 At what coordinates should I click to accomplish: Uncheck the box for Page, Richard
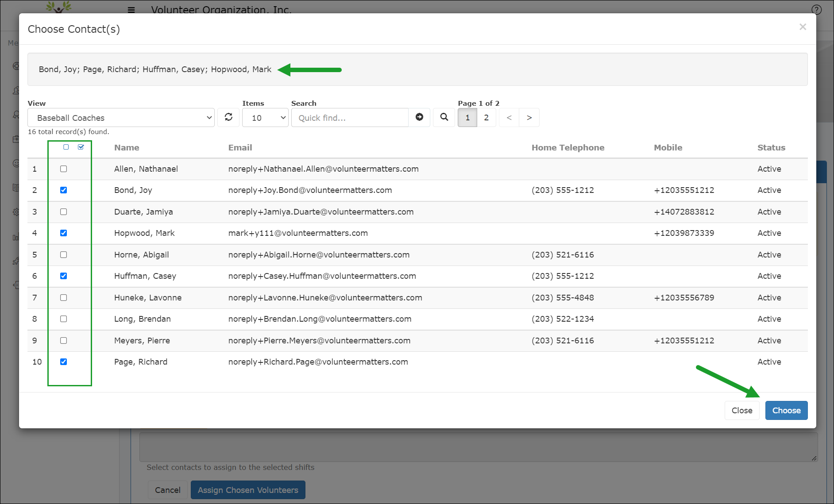pyautogui.click(x=64, y=362)
